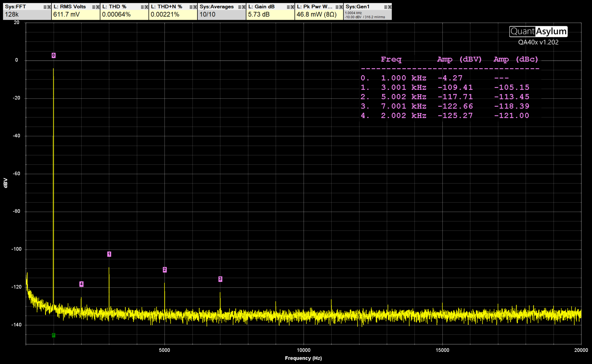Click the QA40x v1.202 version text
The width and height of the screenshot is (592, 364).
(x=538, y=42)
